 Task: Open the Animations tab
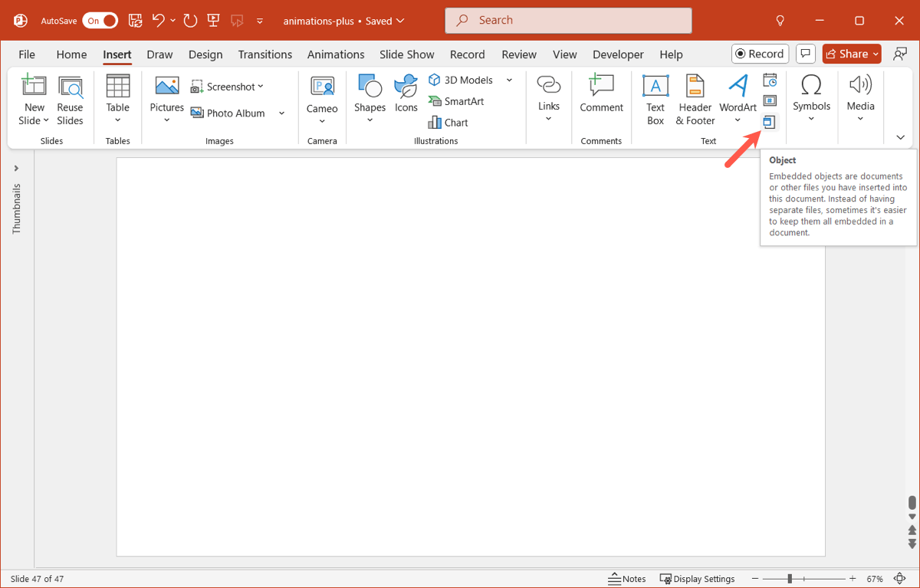(336, 54)
